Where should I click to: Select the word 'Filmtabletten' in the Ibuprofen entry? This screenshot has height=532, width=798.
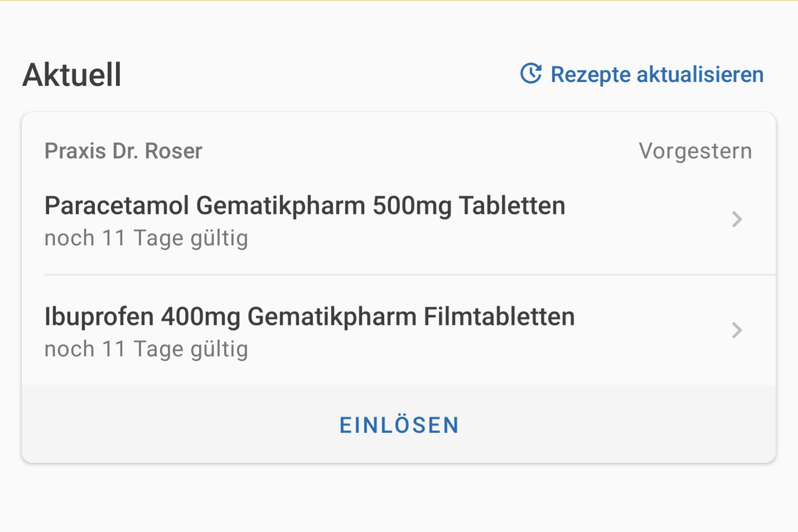tap(499, 317)
